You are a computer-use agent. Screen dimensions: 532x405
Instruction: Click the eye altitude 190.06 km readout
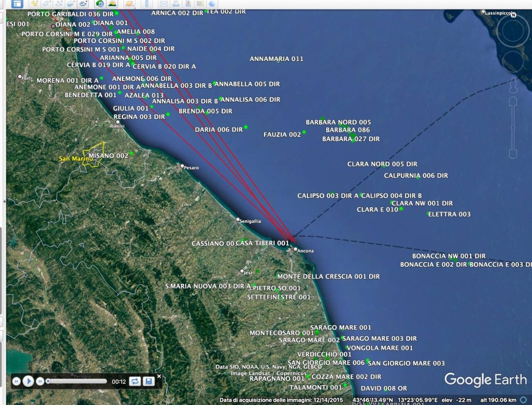(x=498, y=400)
